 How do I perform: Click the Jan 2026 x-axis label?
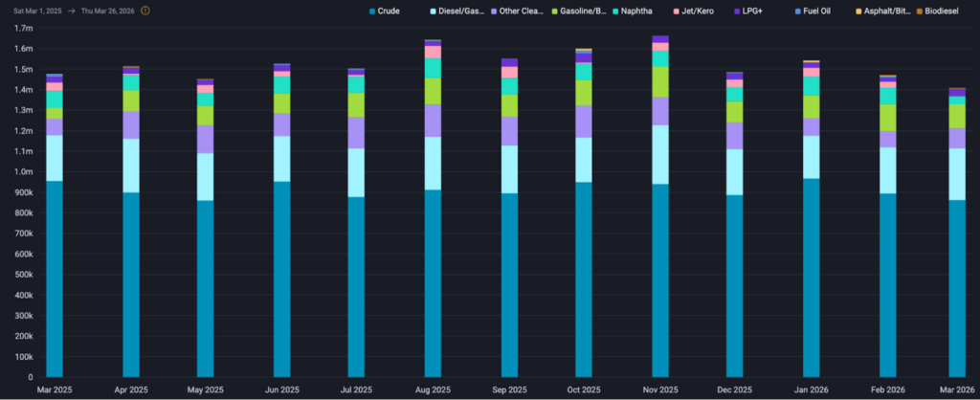click(810, 391)
